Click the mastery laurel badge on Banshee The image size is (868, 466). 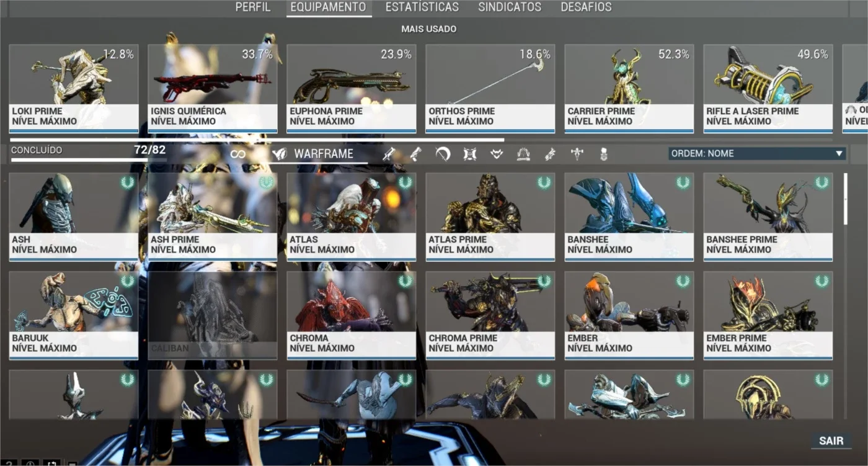pos(683,182)
